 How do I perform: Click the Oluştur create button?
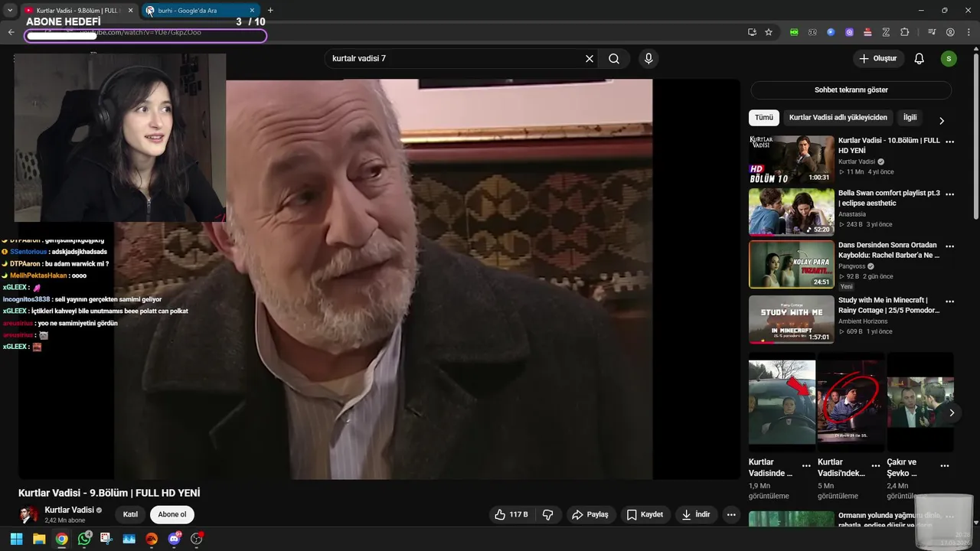[879, 59]
